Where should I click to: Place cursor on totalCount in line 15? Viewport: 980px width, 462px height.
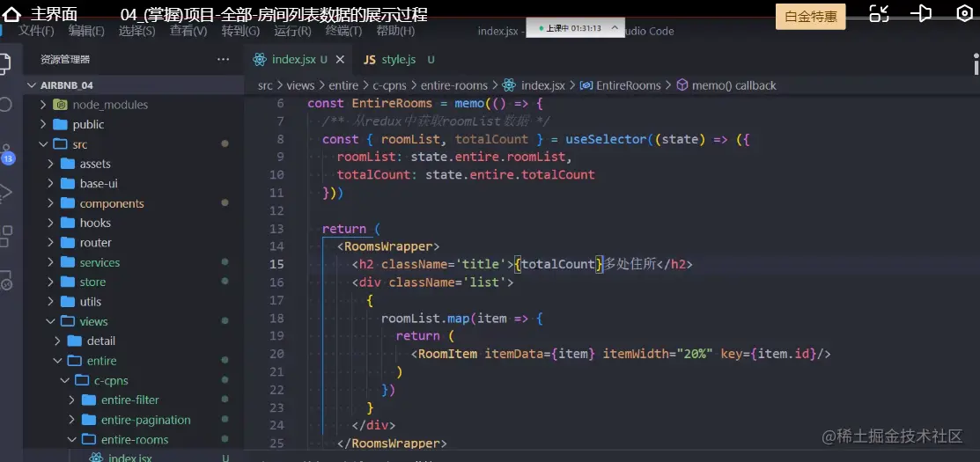[557, 264]
